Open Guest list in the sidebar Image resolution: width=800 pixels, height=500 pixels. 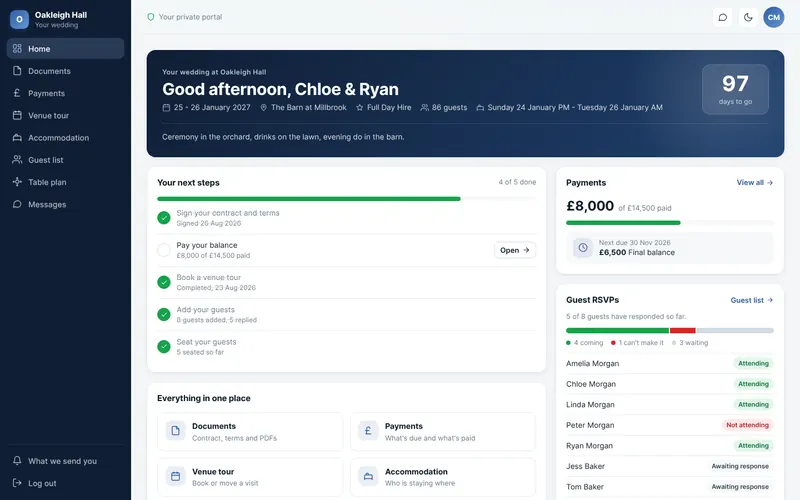[x=65, y=160]
